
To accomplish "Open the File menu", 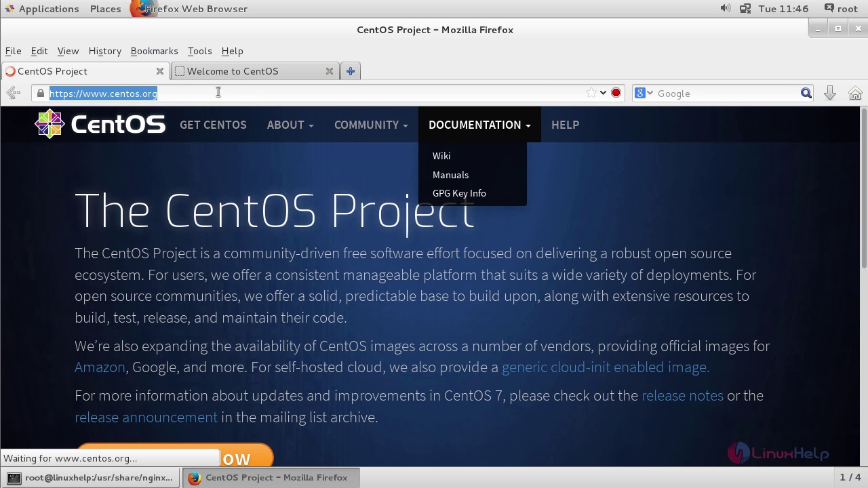I will [13, 51].
